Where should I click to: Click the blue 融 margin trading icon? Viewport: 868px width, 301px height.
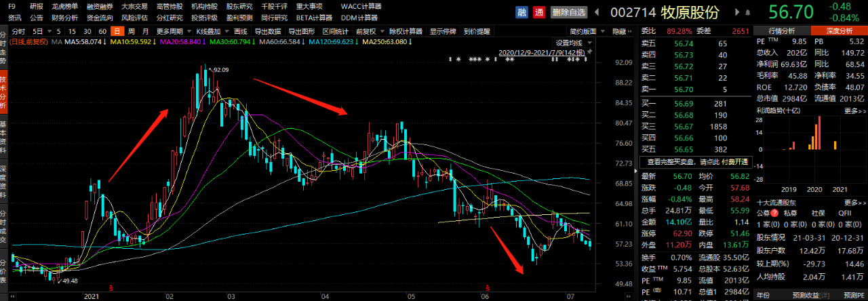[x=521, y=12]
